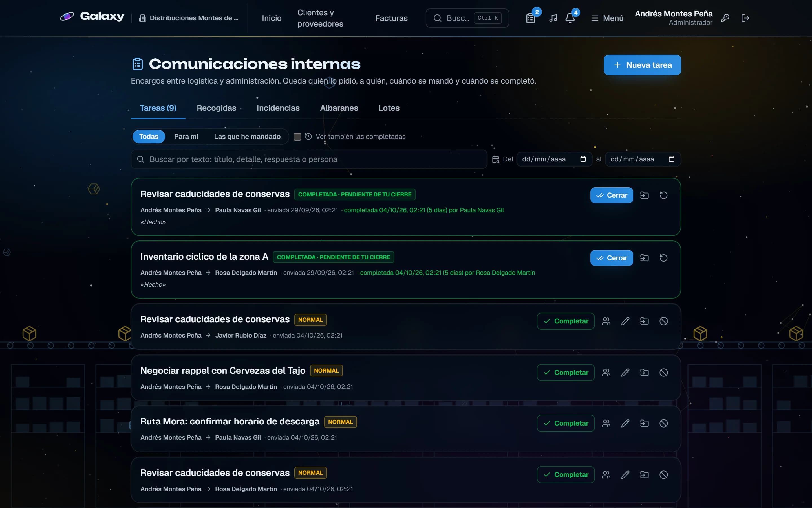Select the Todas filter
The height and width of the screenshot is (508, 812).
[149, 137]
